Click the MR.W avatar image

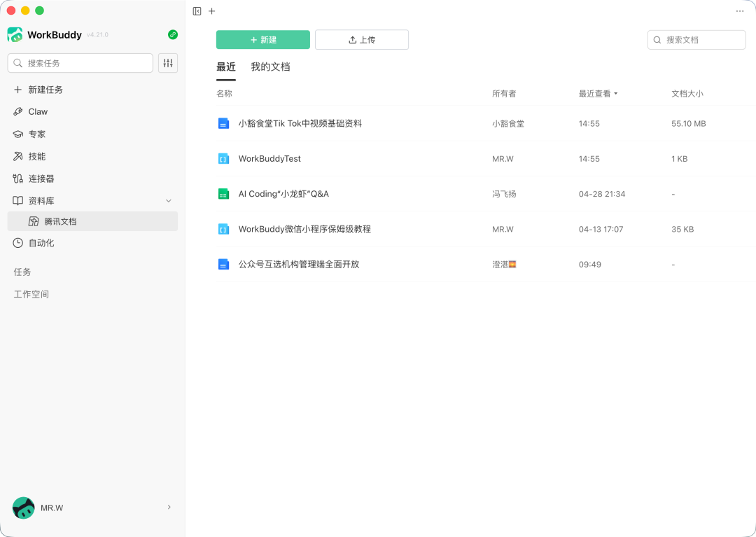(24, 508)
